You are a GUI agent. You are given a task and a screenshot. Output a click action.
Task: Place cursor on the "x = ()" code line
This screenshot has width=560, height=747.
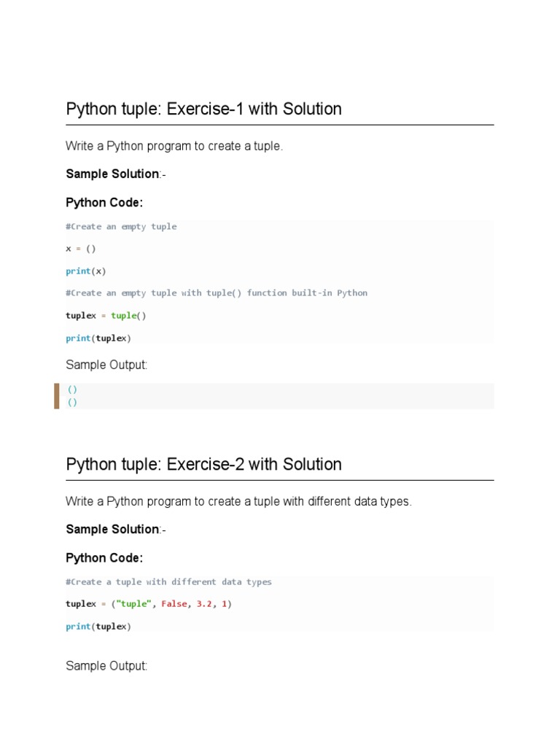(80, 249)
